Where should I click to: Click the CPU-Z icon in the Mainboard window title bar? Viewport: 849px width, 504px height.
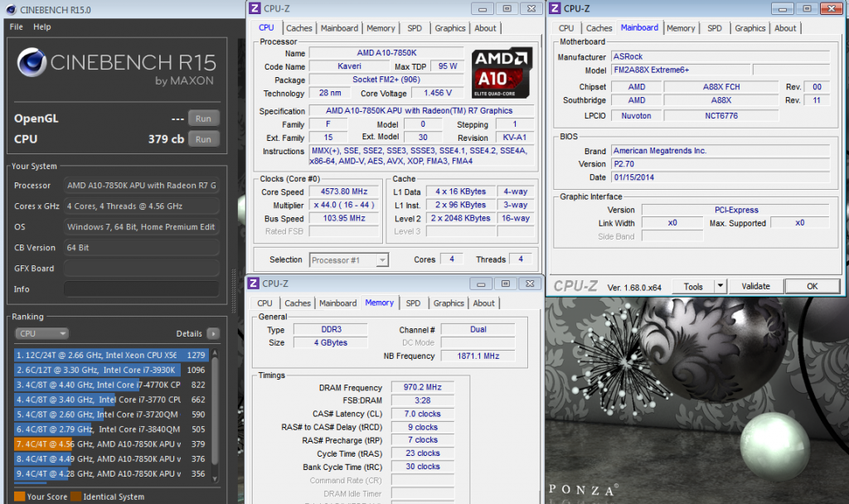point(555,8)
